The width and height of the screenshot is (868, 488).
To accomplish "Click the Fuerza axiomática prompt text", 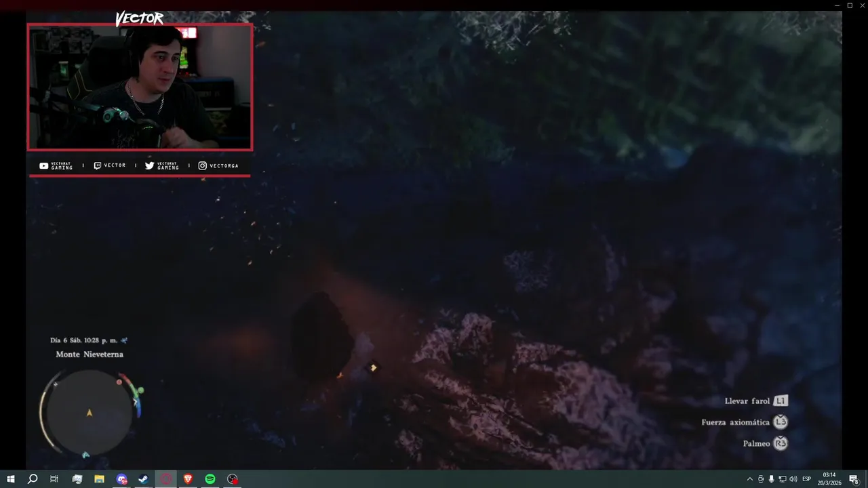I will coord(736,422).
